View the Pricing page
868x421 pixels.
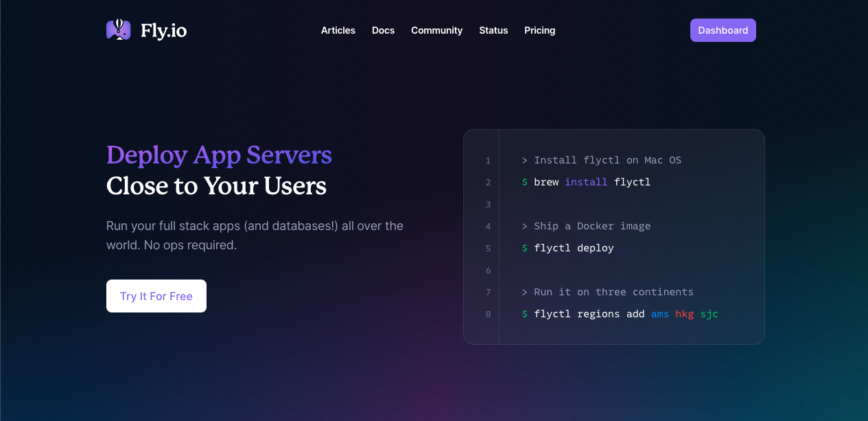pos(539,30)
